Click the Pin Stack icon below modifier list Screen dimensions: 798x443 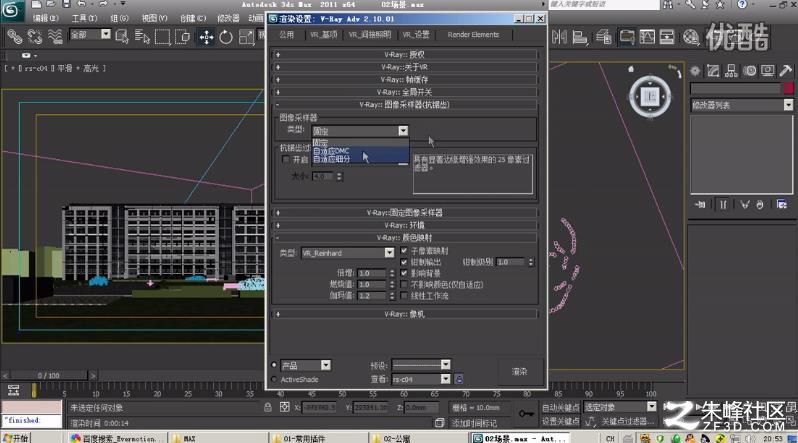[700, 205]
